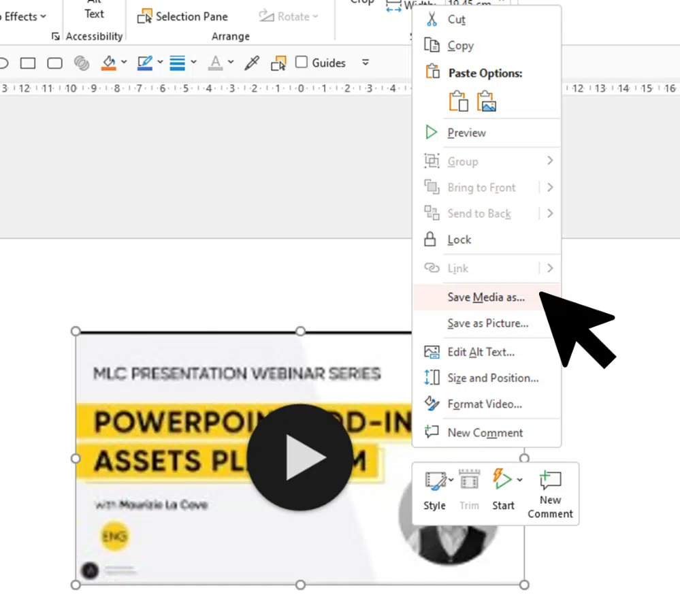
Task: Select Size and Position... menu entry
Action: (493, 378)
